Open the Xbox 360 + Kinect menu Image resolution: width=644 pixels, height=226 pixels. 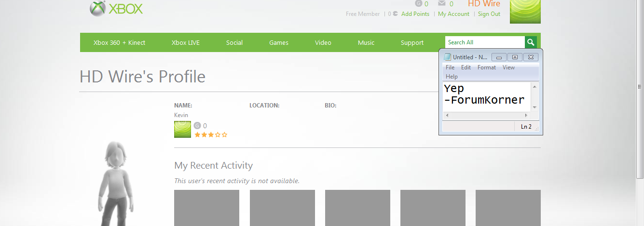[119, 42]
